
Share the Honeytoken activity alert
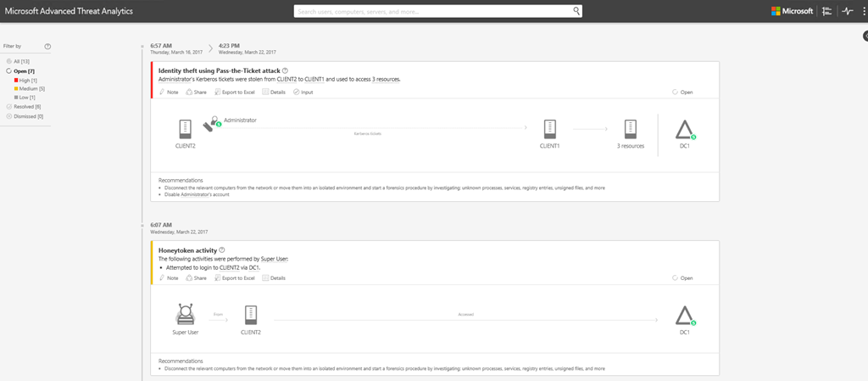[x=196, y=278]
